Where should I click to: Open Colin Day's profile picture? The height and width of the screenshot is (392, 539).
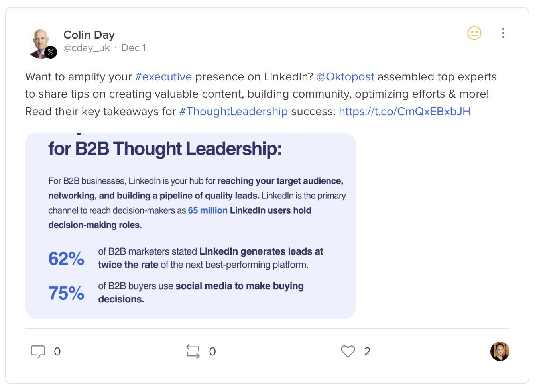point(40,43)
